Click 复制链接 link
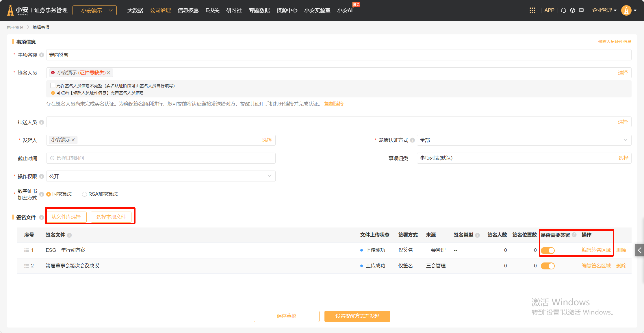Image resolution: width=644 pixels, height=333 pixels. [x=334, y=104]
